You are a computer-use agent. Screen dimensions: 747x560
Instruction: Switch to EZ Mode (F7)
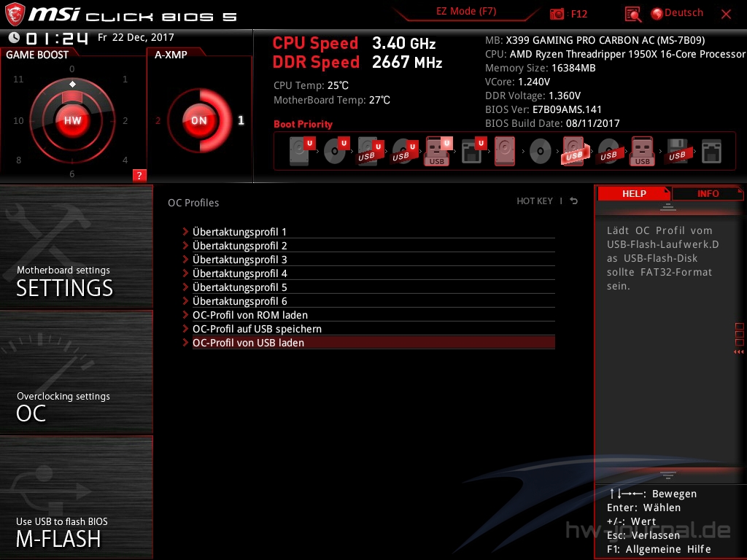(466, 12)
